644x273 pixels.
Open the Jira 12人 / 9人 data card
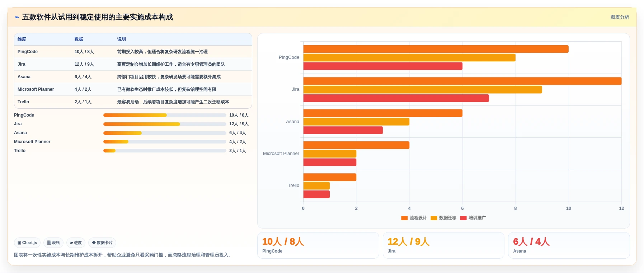coord(443,245)
